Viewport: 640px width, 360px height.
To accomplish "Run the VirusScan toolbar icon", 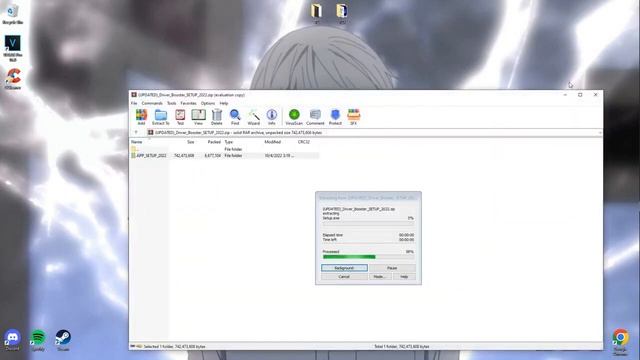I will (294, 117).
